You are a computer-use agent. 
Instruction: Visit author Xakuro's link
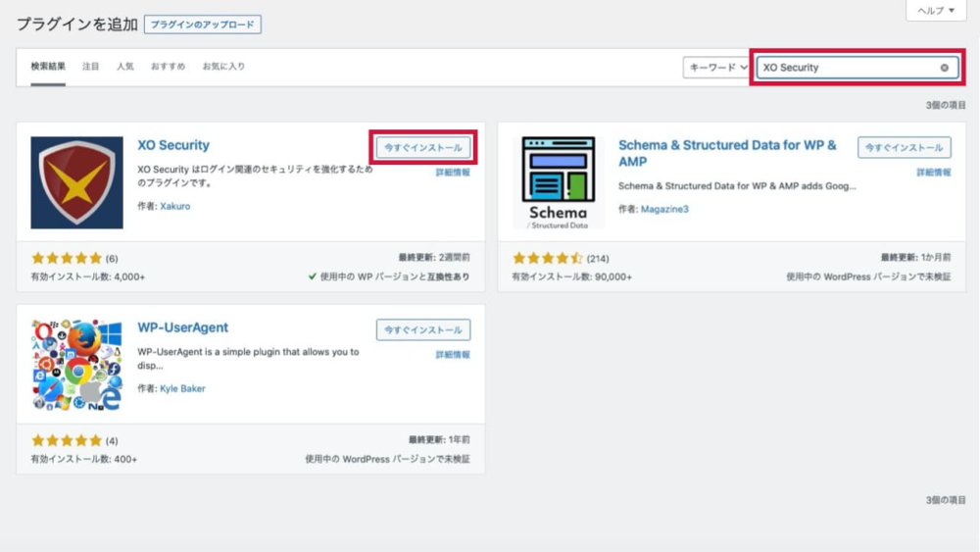pyautogui.click(x=175, y=206)
